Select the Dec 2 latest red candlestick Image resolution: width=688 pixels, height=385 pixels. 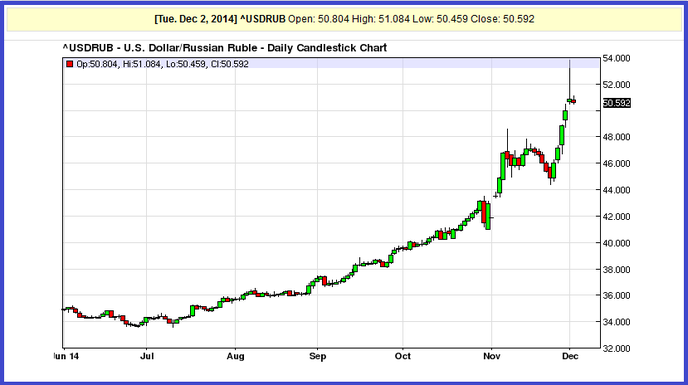573,101
